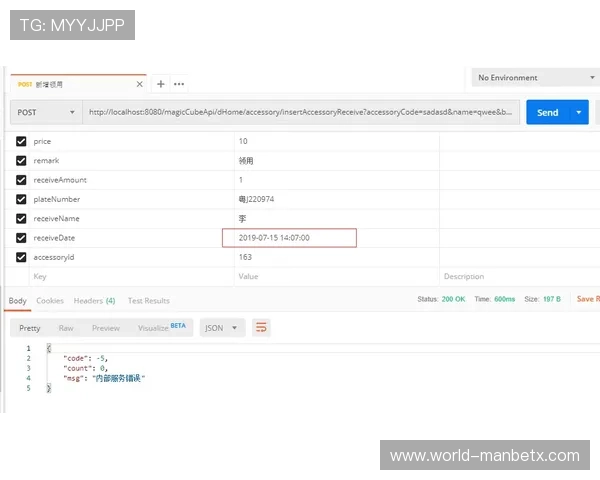The height and width of the screenshot is (480, 600).
Task: Click the Send button
Action: point(547,113)
